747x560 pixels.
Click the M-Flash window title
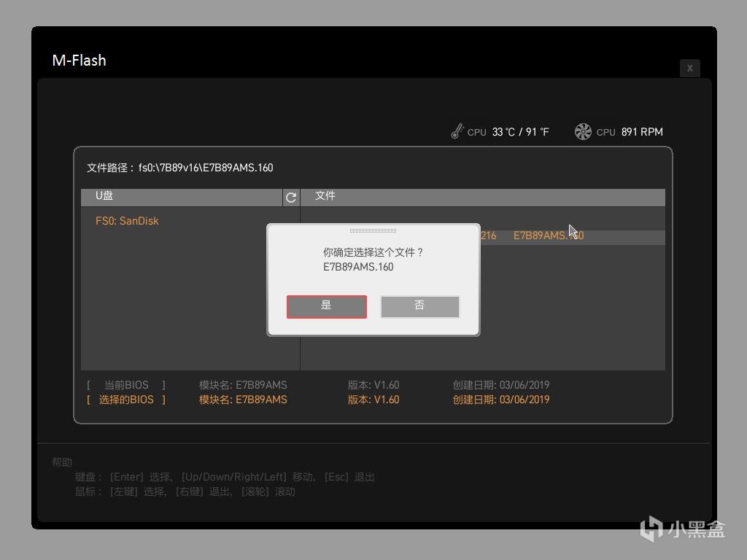click(x=79, y=61)
